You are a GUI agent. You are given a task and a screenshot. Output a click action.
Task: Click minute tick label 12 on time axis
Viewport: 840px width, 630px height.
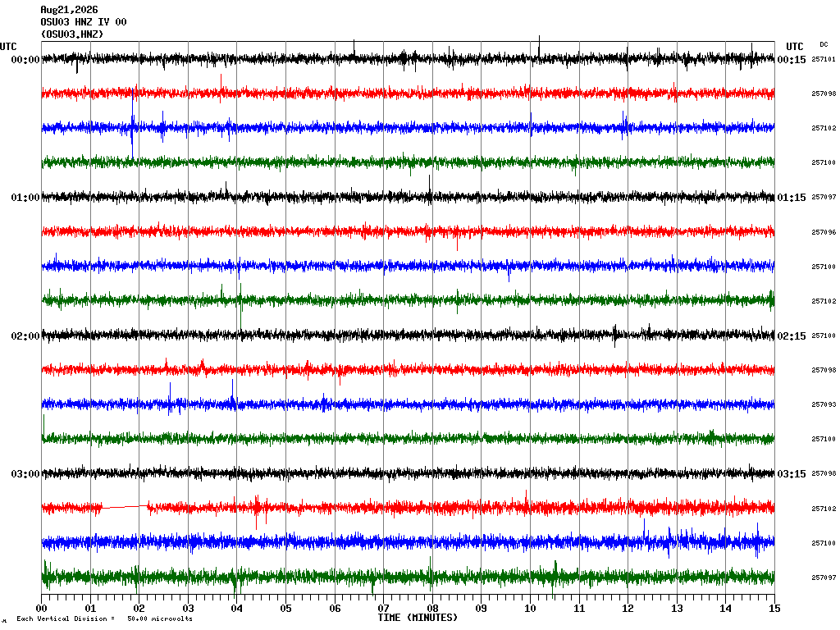pos(628,609)
